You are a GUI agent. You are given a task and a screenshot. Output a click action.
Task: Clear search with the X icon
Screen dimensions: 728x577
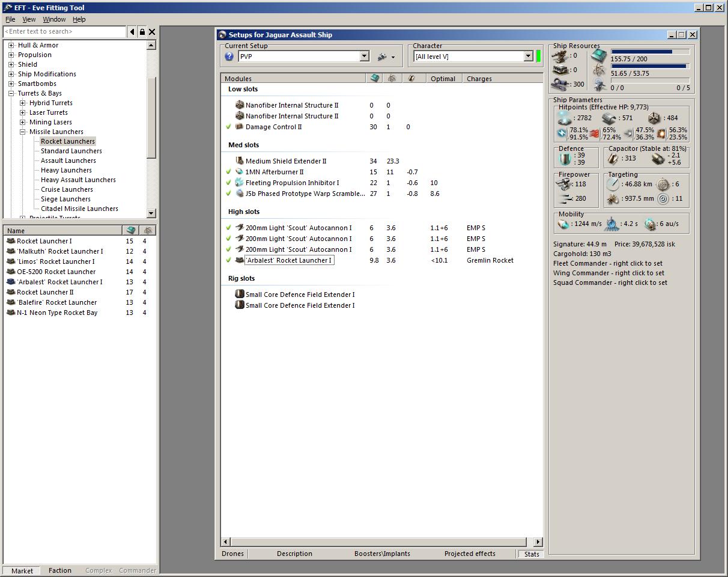click(x=152, y=31)
